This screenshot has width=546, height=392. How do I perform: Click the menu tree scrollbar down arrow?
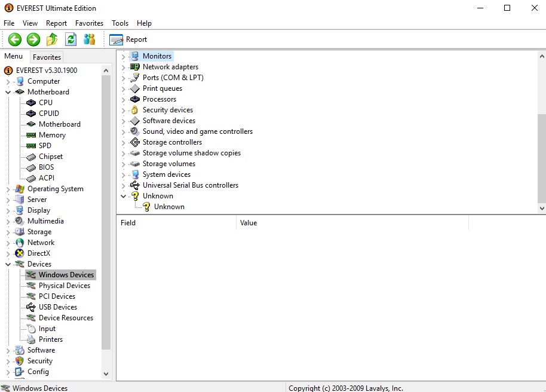pos(106,374)
